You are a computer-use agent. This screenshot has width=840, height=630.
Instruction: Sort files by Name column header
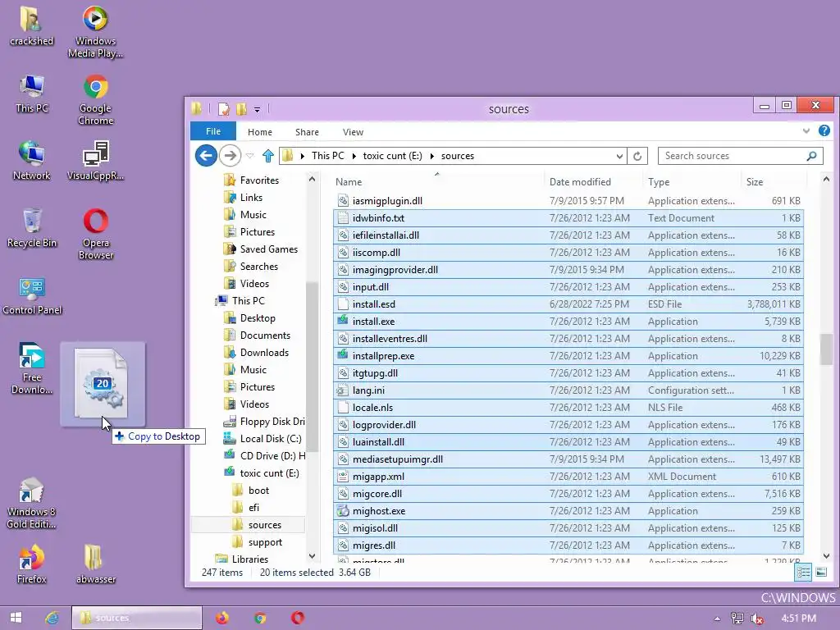point(438,181)
